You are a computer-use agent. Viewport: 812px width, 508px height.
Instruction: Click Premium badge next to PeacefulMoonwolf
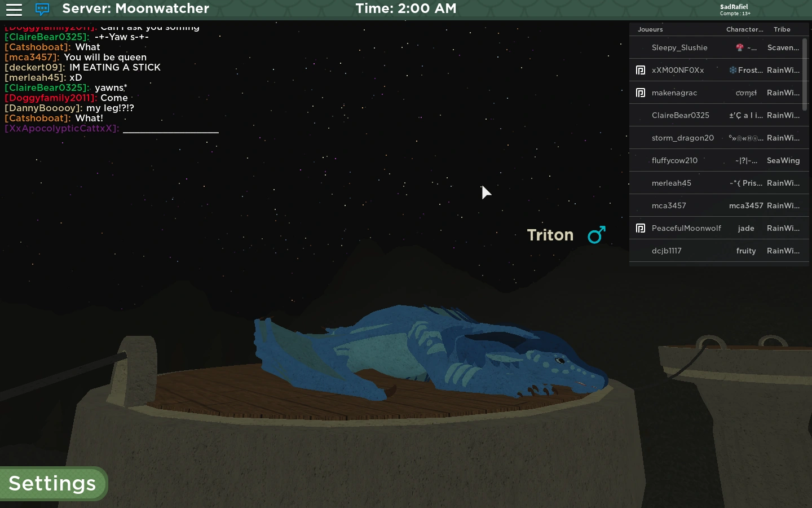coord(641,228)
